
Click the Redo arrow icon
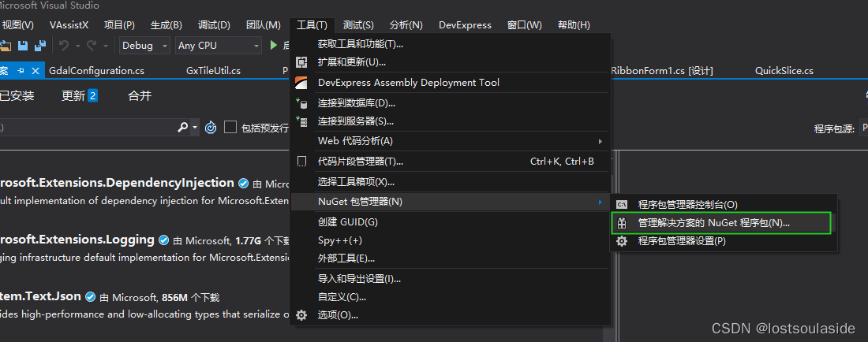click(x=92, y=45)
